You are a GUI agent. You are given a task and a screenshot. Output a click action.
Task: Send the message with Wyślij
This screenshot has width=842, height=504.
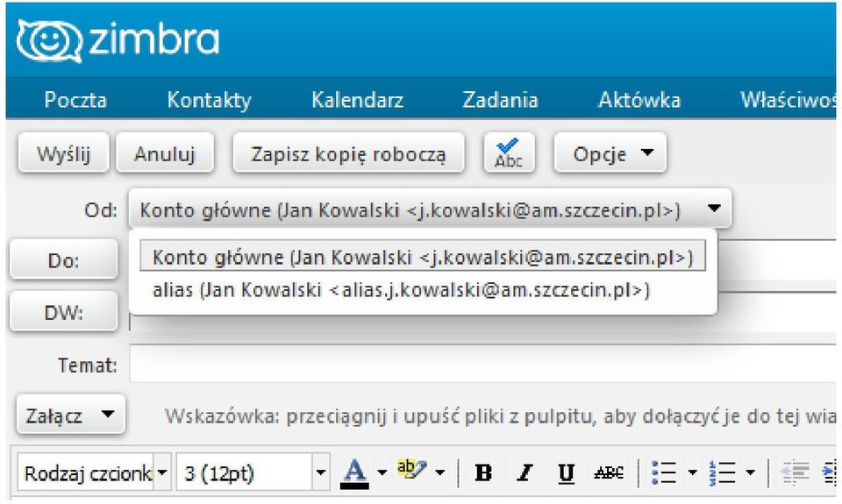click(x=63, y=153)
